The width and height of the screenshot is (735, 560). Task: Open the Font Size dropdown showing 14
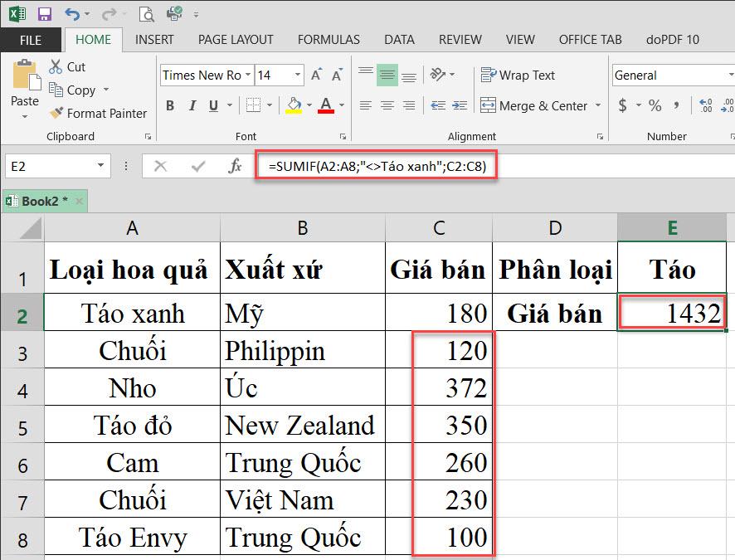pyautogui.click(x=298, y=75)
